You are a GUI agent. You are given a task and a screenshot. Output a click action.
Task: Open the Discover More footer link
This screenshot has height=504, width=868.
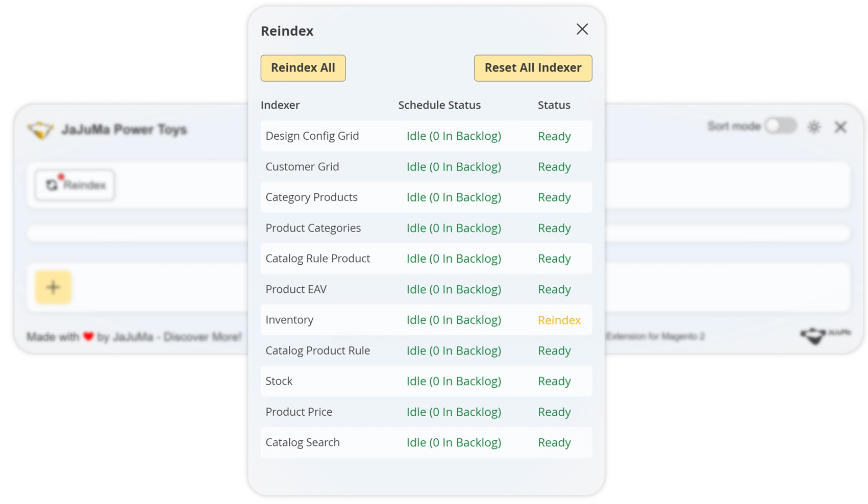click(x=203, y=337)
